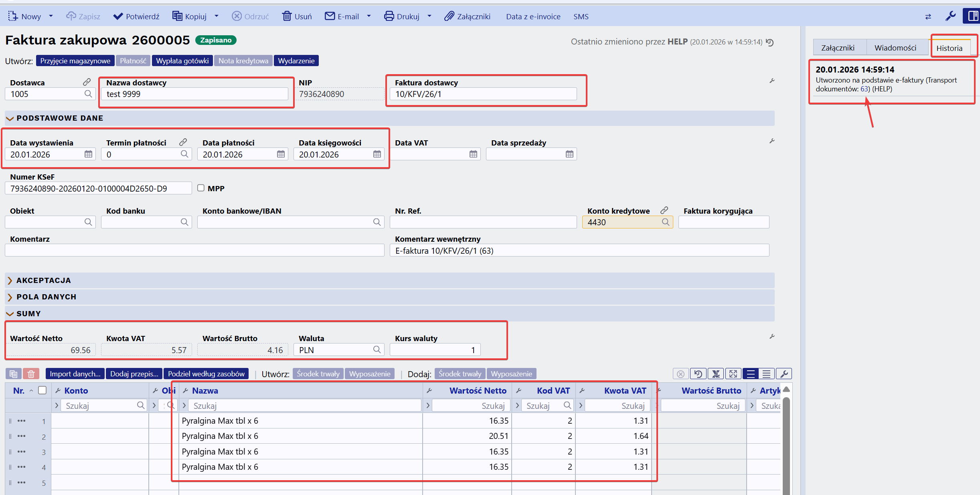Viewport: 980px width, 495px height.
Task: Click the revert history icon near last changed
Action: pyautogui.click(x=769, y=42)
